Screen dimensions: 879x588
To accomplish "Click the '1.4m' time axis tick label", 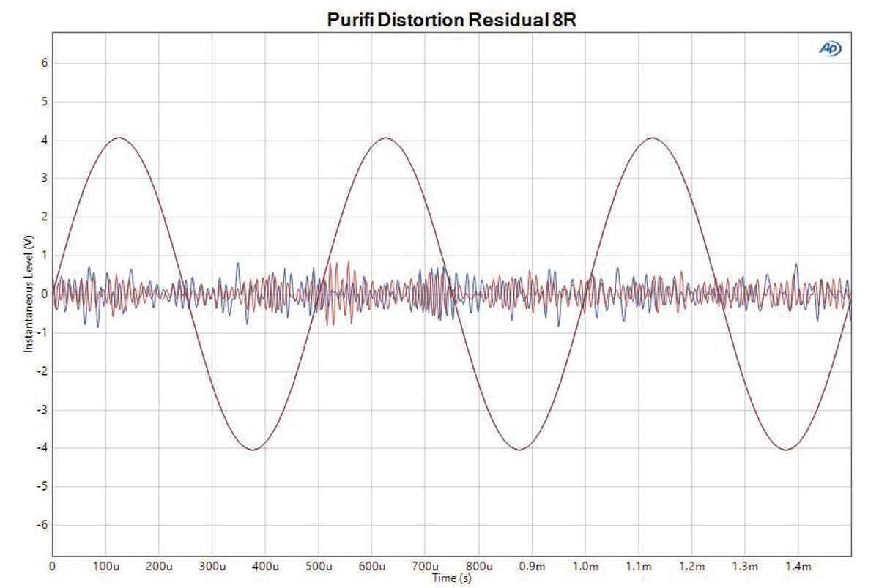I will coord(799,566).
